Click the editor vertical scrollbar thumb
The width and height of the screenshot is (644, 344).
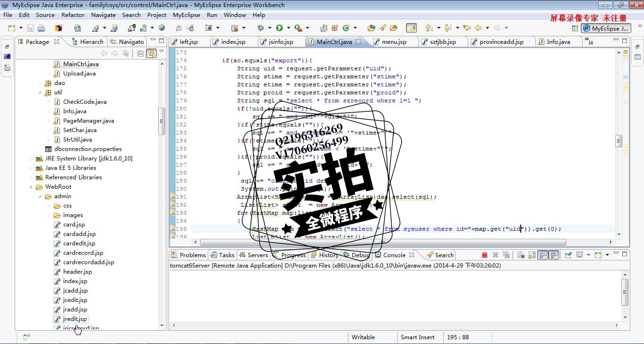point(619,141)
